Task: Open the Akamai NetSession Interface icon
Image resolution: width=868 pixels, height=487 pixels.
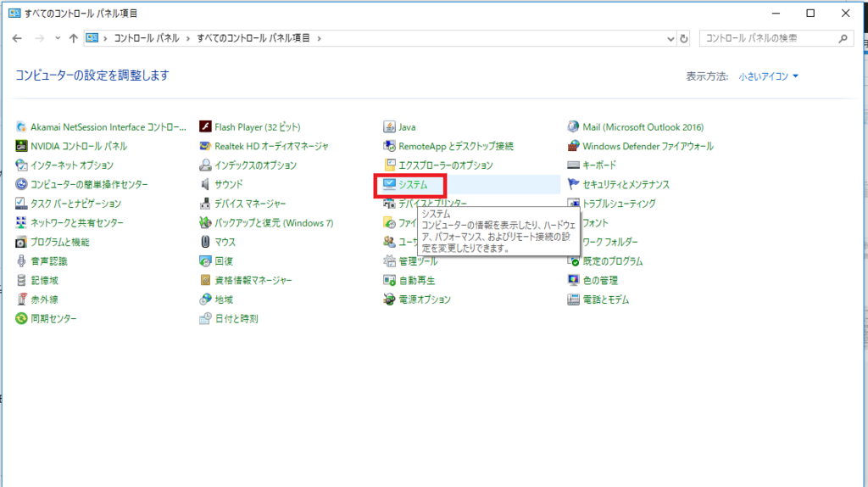Action: [x=21, y=127]
